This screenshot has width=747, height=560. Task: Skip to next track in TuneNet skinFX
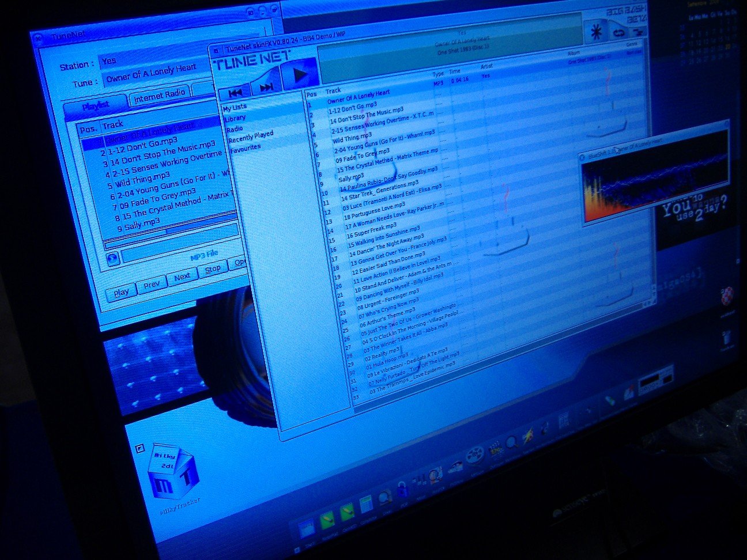point(267,87)
